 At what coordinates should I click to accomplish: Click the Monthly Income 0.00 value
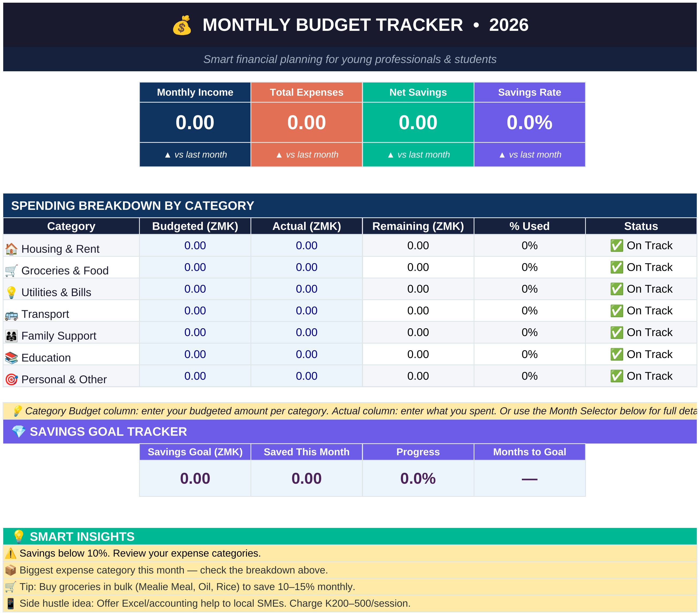195,122
